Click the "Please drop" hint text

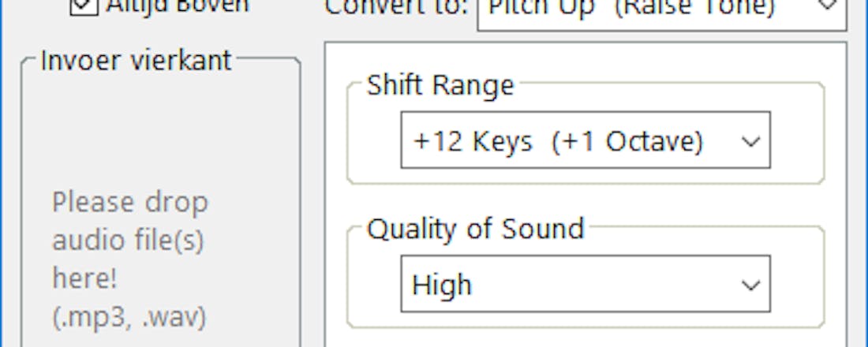130,203
